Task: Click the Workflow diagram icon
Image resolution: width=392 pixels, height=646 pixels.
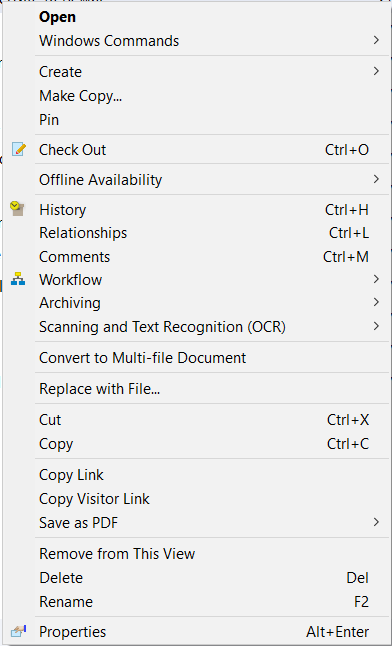Action: (18, 279)
